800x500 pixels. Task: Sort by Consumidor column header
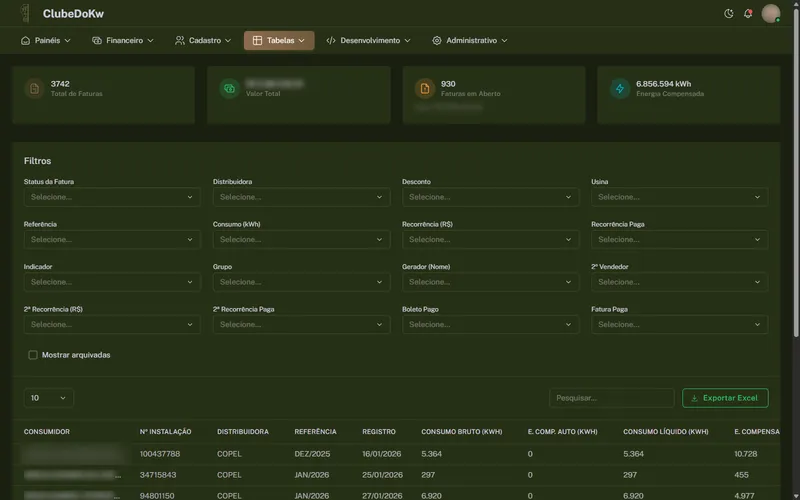(x=47, y=432)
